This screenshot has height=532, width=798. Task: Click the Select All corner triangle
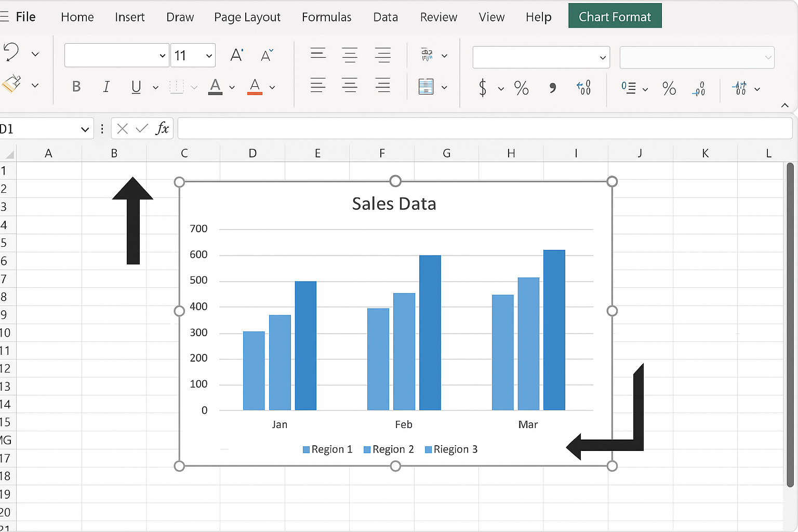[x=9, y=154]
